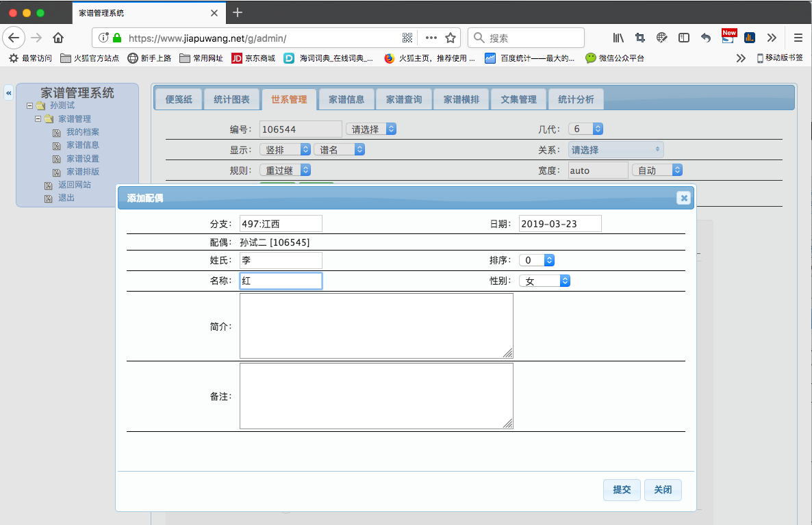Screen dimensions: 812x525
Task: Open the library icon in toolbar
Action: click(x=618, y=38)
